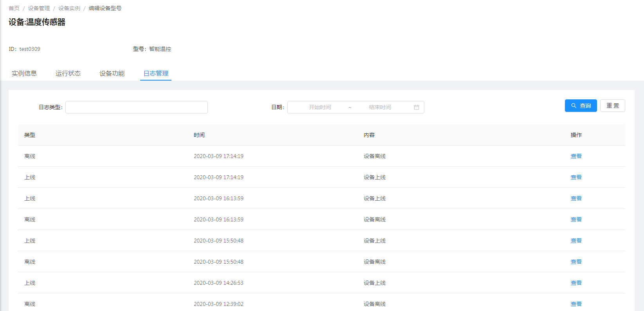View the 16:13:59 设备上线 log entry
Image resolution: width=644 pixels, height=311 pixels.
tap(576, 198)
